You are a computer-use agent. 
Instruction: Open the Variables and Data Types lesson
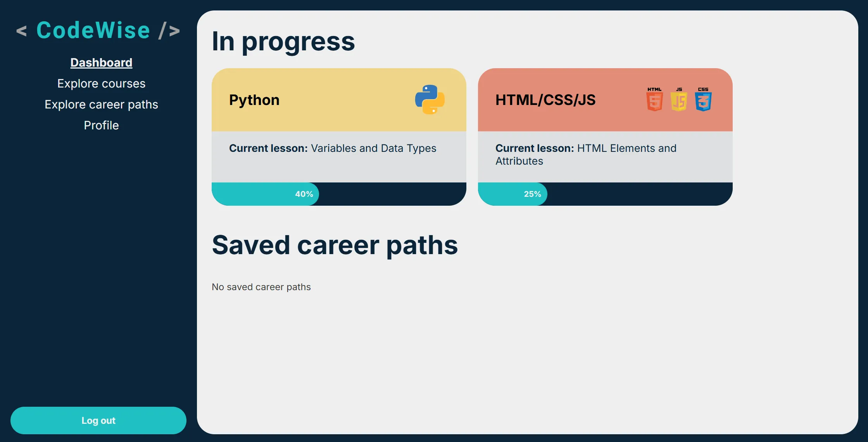click(373, 148)
